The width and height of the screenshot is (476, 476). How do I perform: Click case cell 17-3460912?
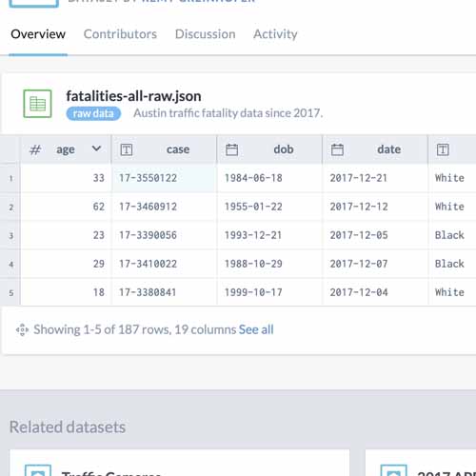(165, 207)
